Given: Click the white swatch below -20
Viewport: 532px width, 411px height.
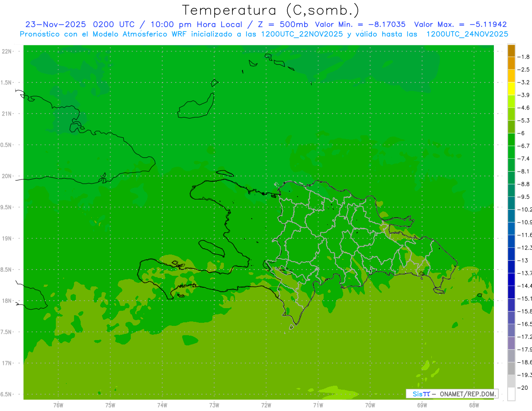Looking at the screenshot, I should (511, 394).
